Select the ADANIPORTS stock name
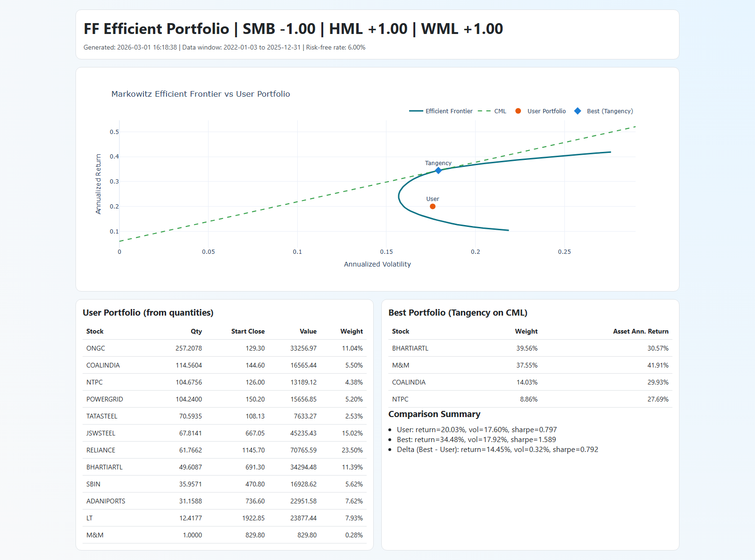This screenshot has height=560, width=755. tap(106, 501)
